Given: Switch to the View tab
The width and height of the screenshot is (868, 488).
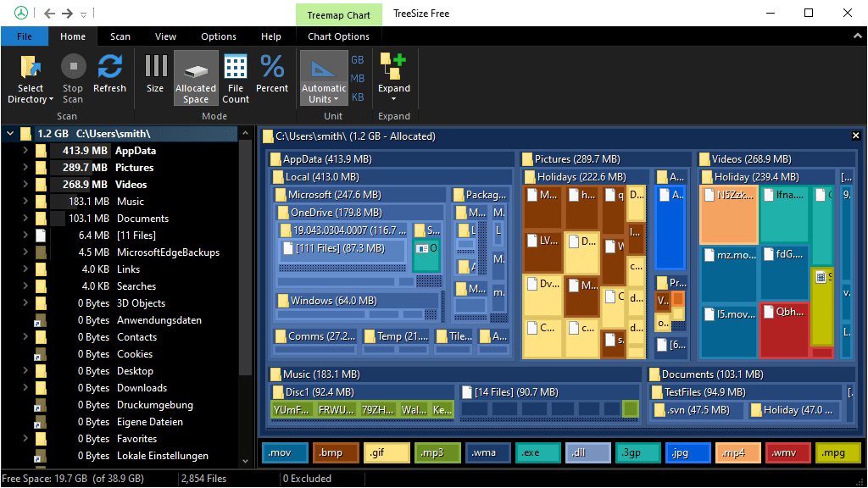Looking at the screenshot, I should click(x=165, y=36).
